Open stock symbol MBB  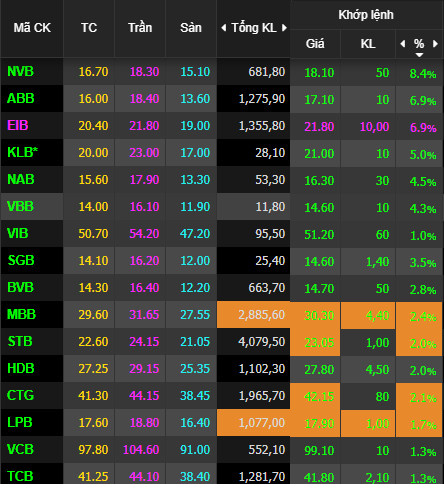point(21,314)
